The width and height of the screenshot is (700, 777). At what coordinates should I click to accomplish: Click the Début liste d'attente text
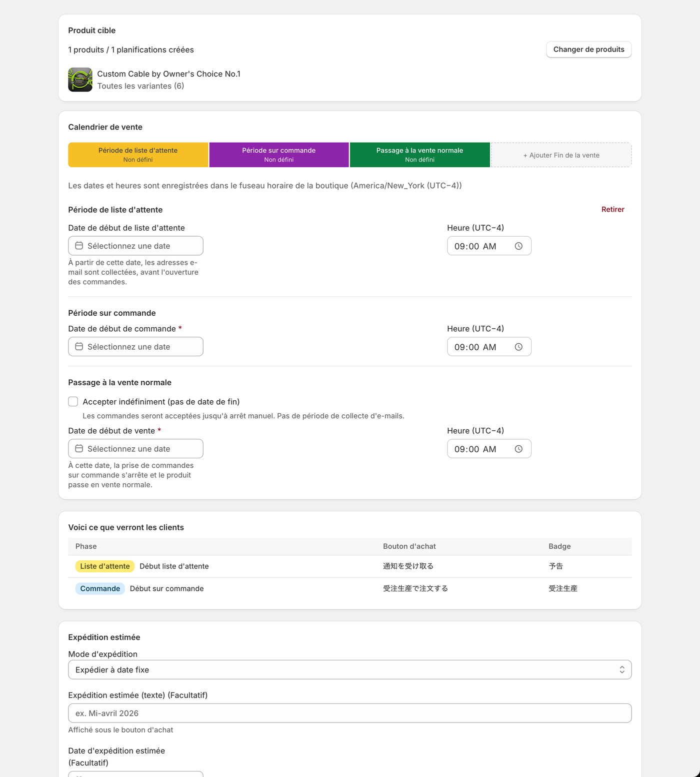pos(174,566)
